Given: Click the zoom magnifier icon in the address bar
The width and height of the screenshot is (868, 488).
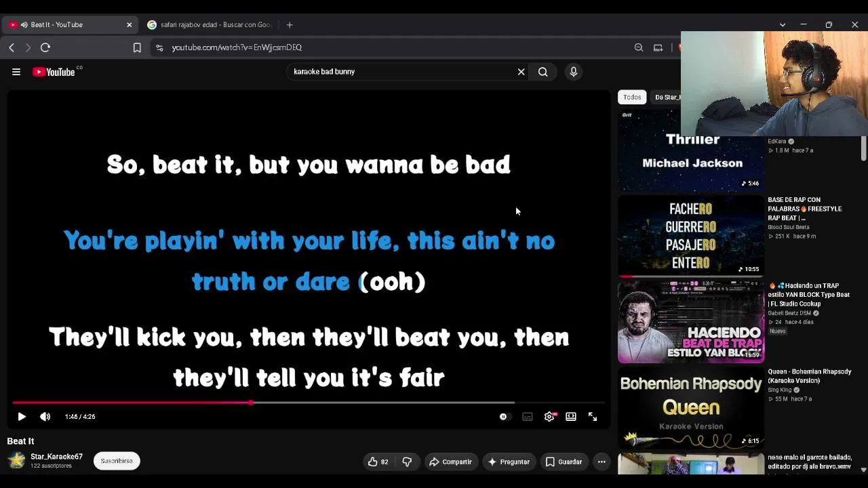Looking at the screenshot, I should click(x=639, y=47).
